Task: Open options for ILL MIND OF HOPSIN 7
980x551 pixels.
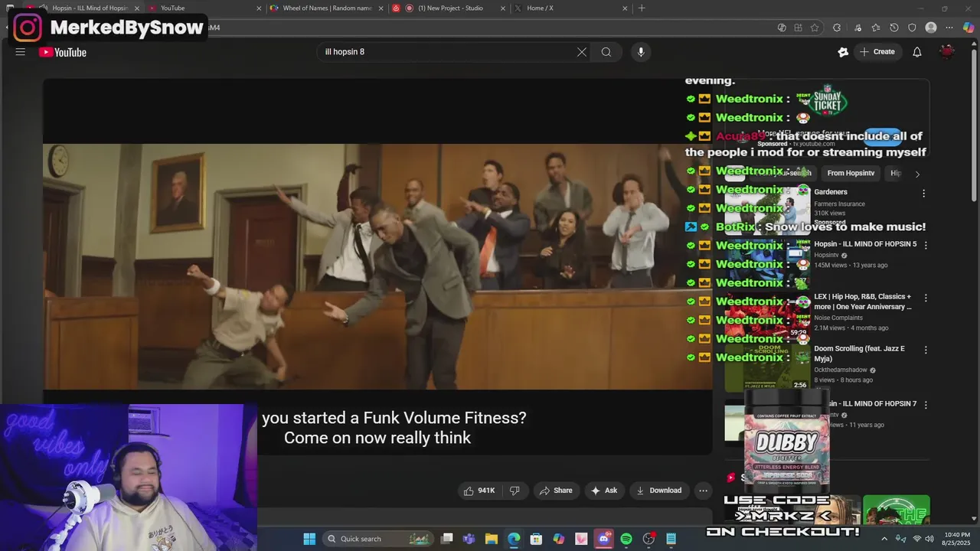Action: pos(926,405)
